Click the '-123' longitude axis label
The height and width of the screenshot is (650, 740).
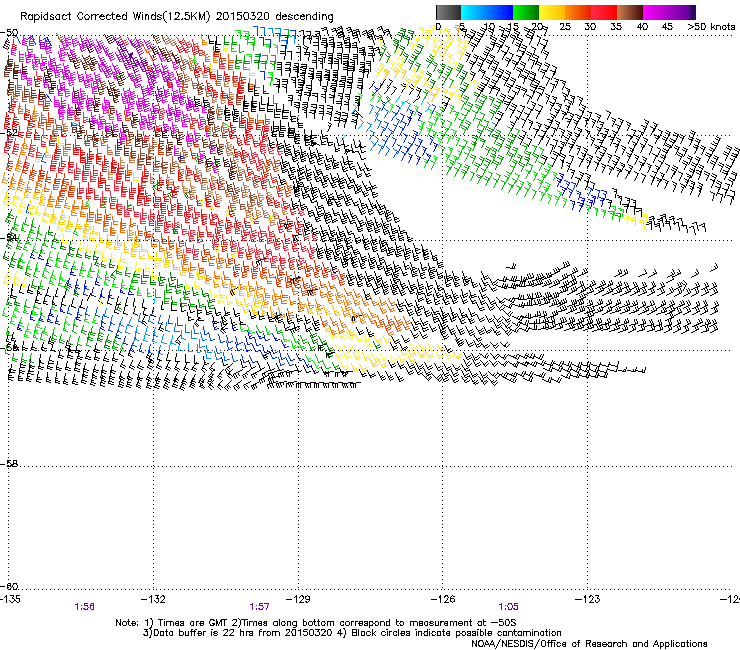point(588,599)
